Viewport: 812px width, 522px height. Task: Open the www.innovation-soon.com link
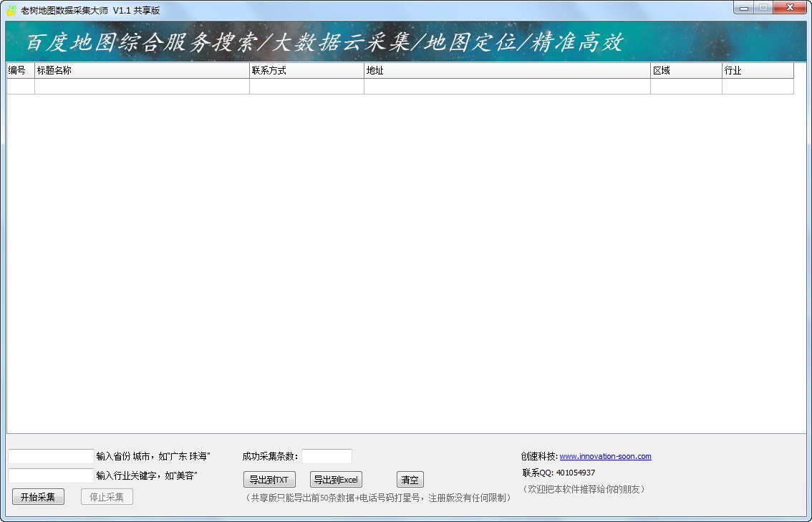(x=605, y=456)
